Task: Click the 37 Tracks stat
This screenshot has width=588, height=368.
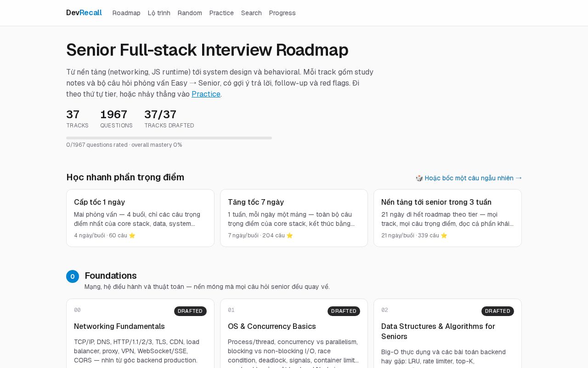Action: (77, 119)
